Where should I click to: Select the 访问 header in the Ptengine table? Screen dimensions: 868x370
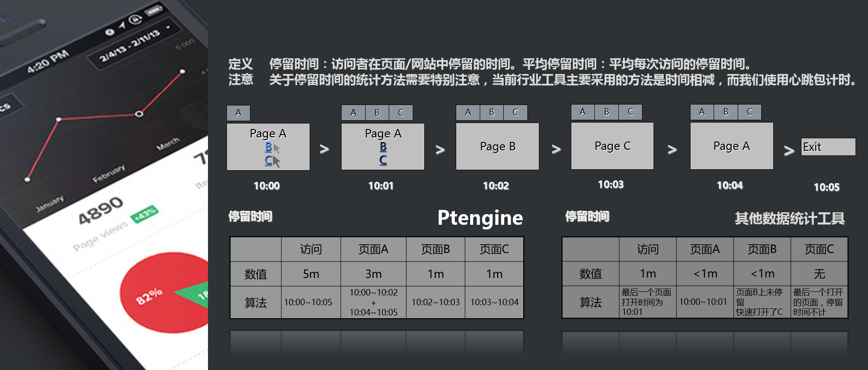coord(311,250)
